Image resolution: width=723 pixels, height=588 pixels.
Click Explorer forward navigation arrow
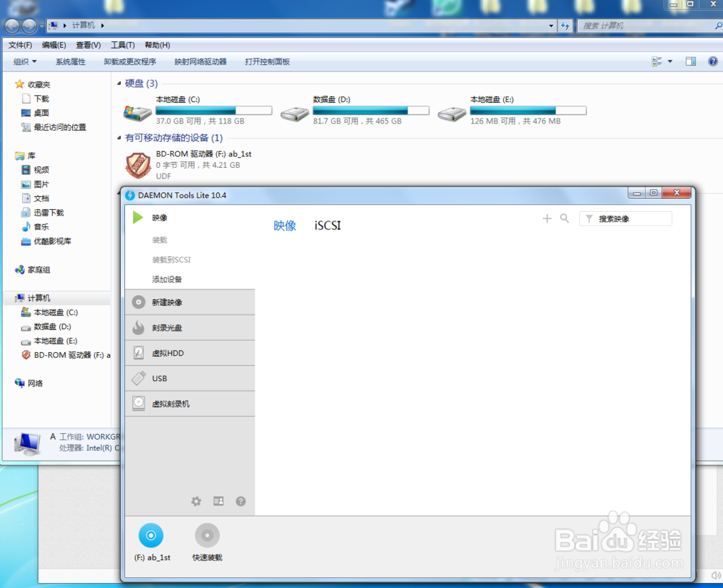coord(29,26)
